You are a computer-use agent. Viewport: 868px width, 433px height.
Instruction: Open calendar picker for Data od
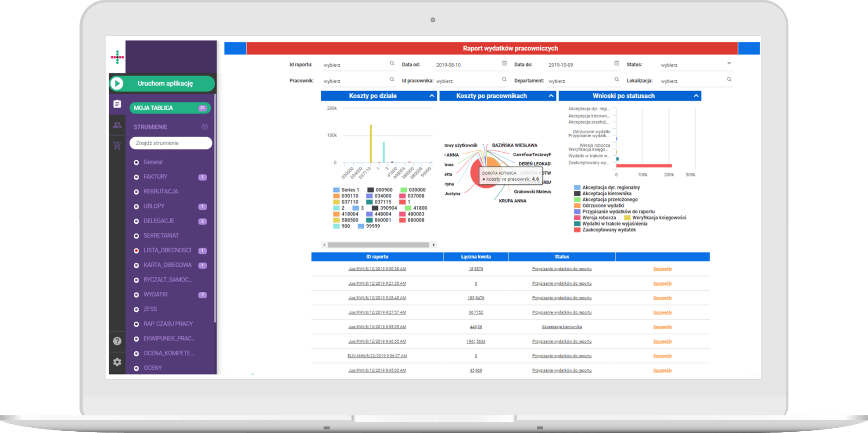(504, 64)
